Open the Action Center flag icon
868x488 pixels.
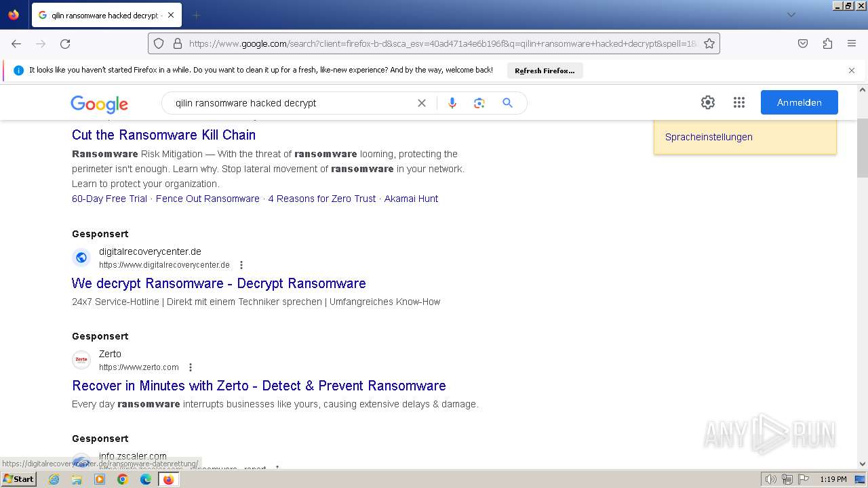click(x=803, y=479)
